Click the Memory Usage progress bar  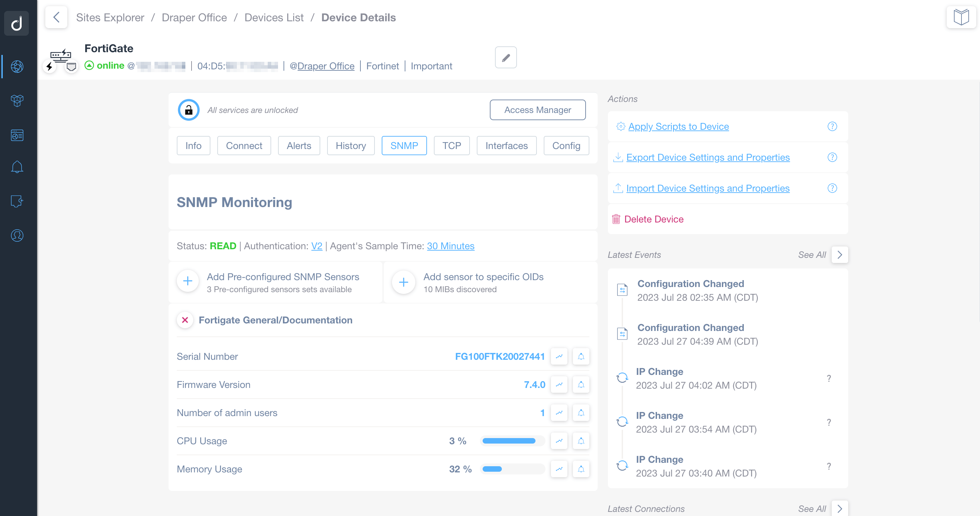click(512, 469)
